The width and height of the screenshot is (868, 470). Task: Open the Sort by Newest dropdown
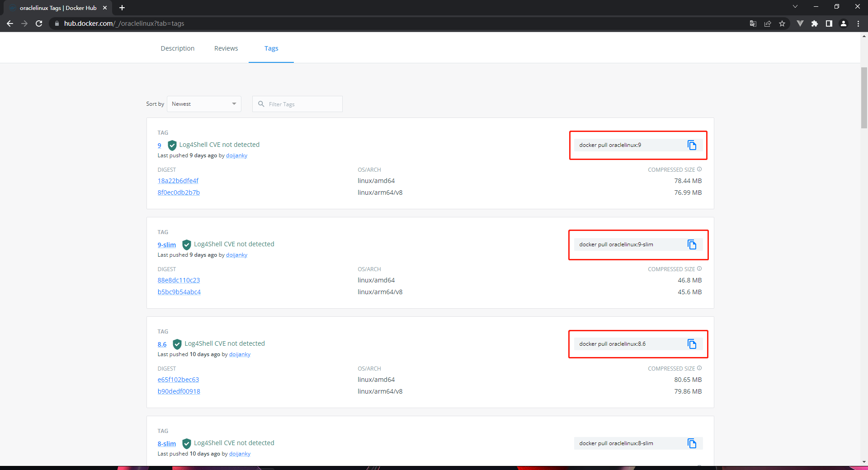click(204, 104)
